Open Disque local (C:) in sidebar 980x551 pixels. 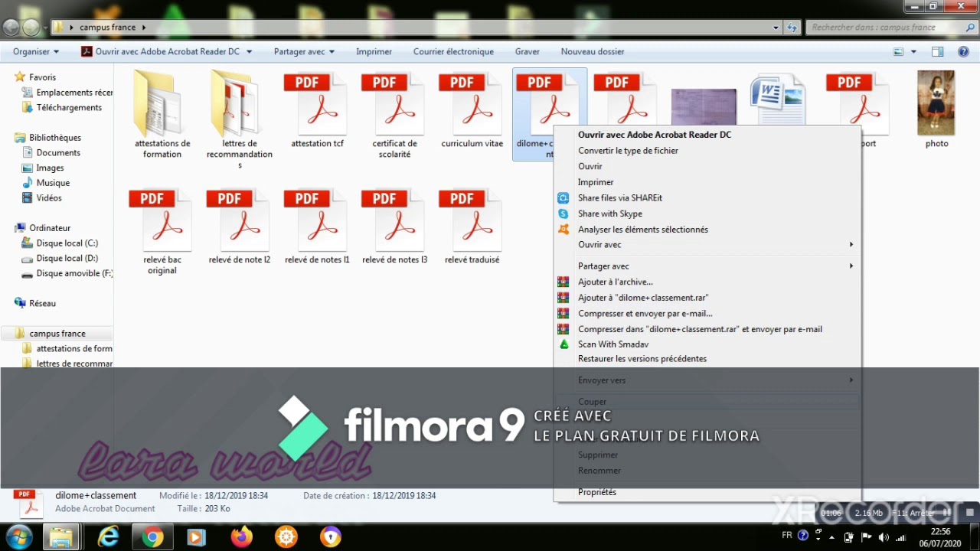67,243
